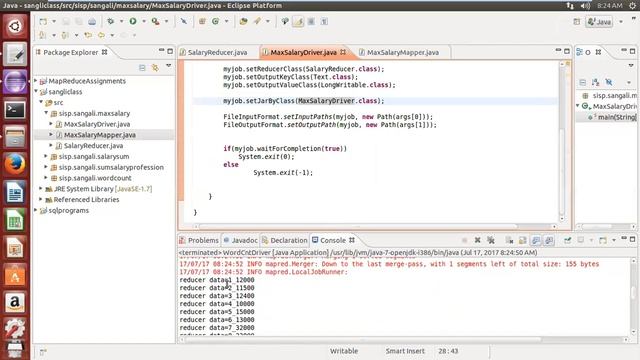Open the External Tools dropdown arrow

(x=166, y=21)
